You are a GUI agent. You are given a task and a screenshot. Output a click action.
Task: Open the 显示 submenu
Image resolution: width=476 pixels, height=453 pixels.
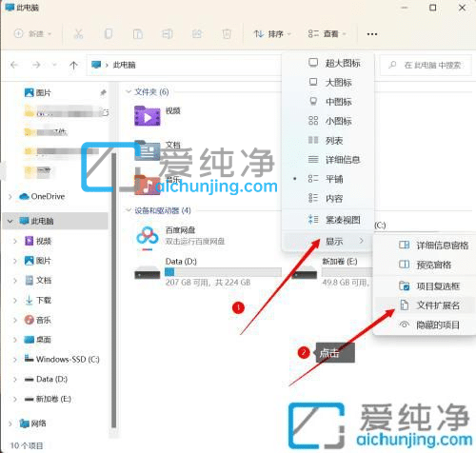[x=327, y=242]
